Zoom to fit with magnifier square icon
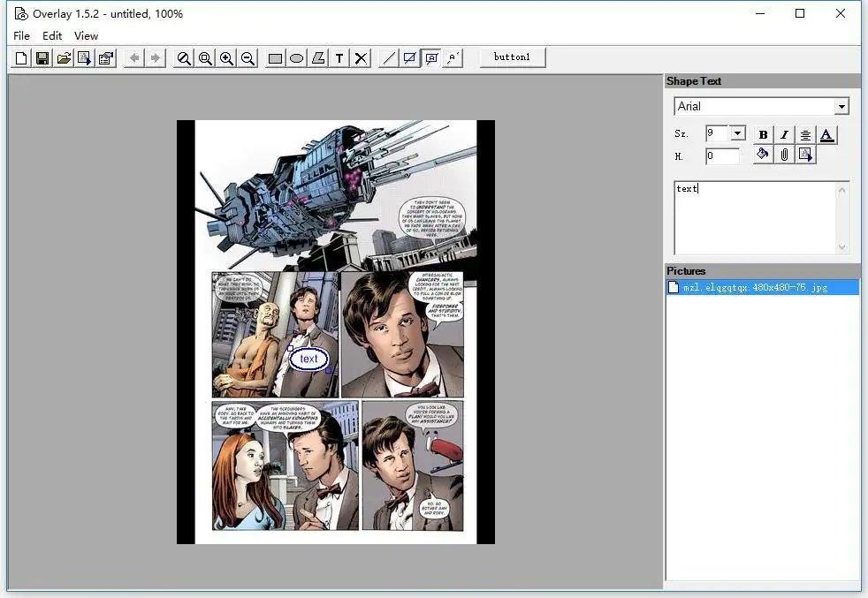 click(205, 58)
